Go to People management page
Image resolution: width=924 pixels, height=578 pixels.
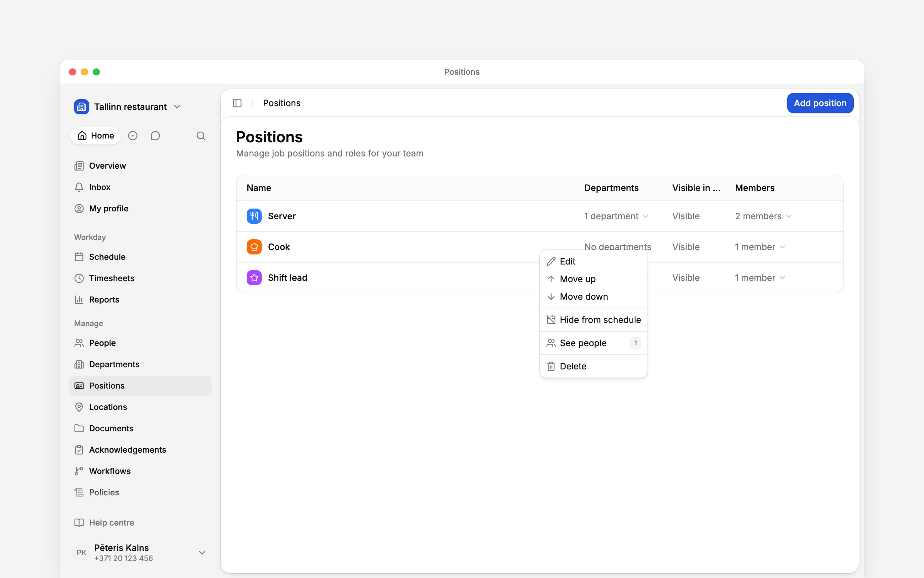(x=141, y=343)
